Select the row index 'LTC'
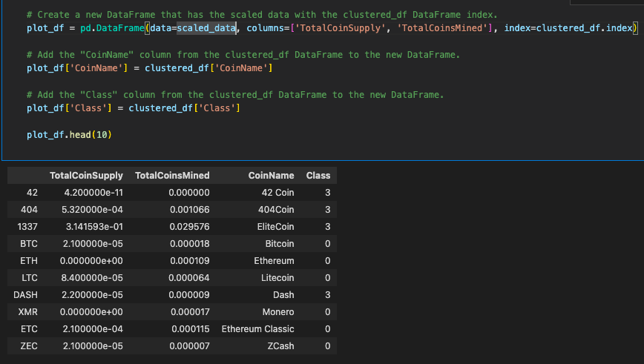The width and height of the screenshot is (644, 364). point(30,278)
